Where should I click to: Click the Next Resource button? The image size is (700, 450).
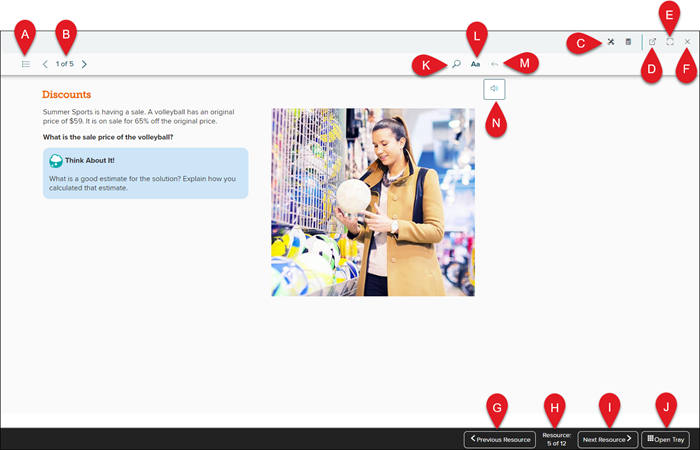pos(607,439)
